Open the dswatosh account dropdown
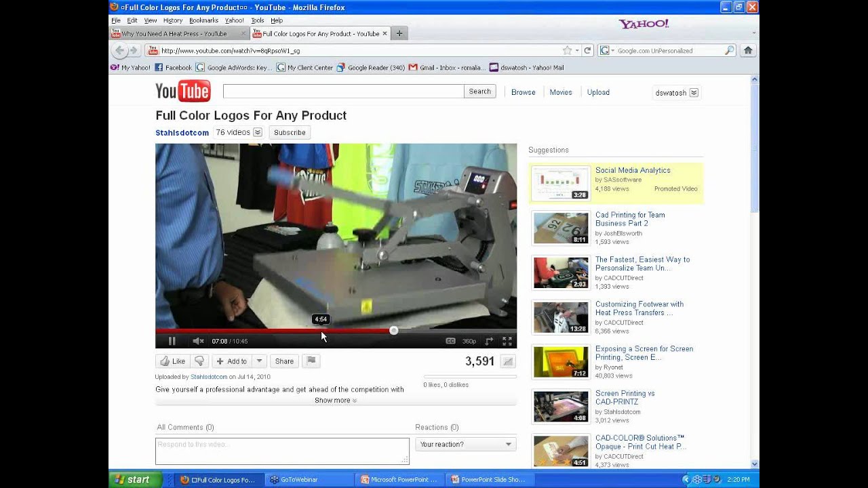This screenshot has height=488, width=868. (x=676, y=93)
